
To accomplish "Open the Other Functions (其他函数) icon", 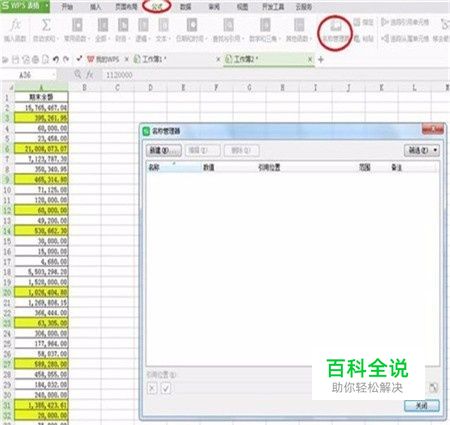I will (x=299, y=25).
